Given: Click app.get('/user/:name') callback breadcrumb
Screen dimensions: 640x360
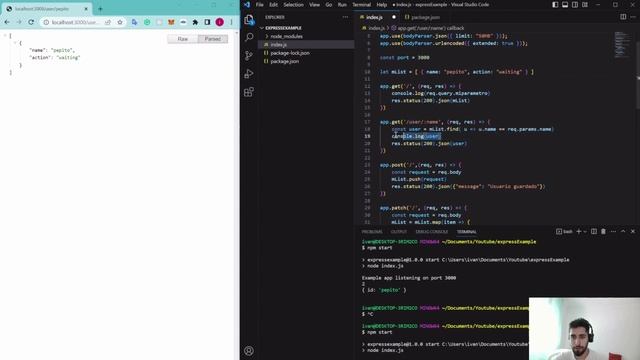Looking at the screenshot, I should point(431,28).
